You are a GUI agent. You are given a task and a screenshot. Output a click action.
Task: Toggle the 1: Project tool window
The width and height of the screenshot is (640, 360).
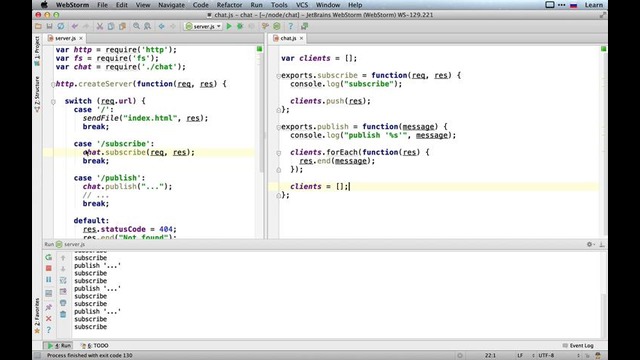pyautogui.click(x=37, y=51)
